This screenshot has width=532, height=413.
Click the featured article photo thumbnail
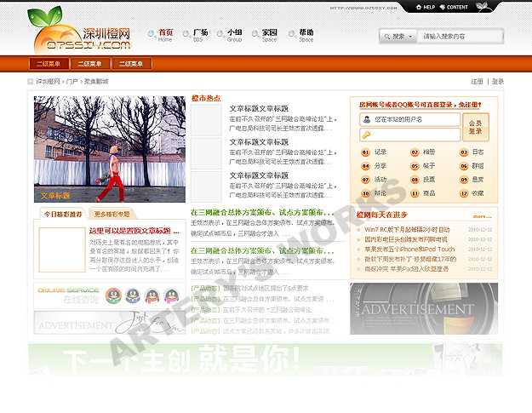110,149
